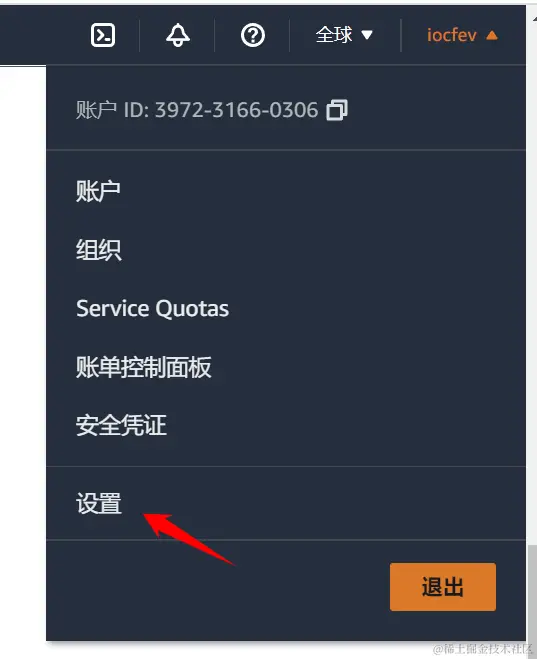The height and width of the screenshot is (659, 537).
Task: Open the notifications bell
Action: click(x=178, y=35)
